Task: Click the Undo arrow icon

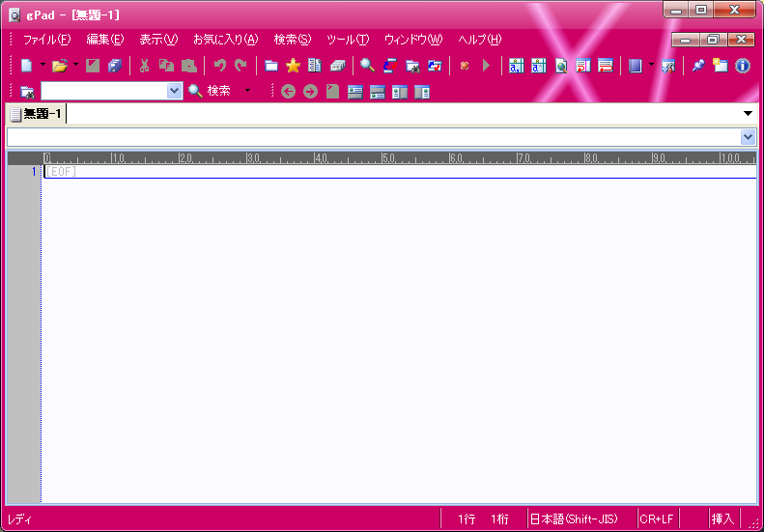Action: pyautogui.click(x=219, y=66)
